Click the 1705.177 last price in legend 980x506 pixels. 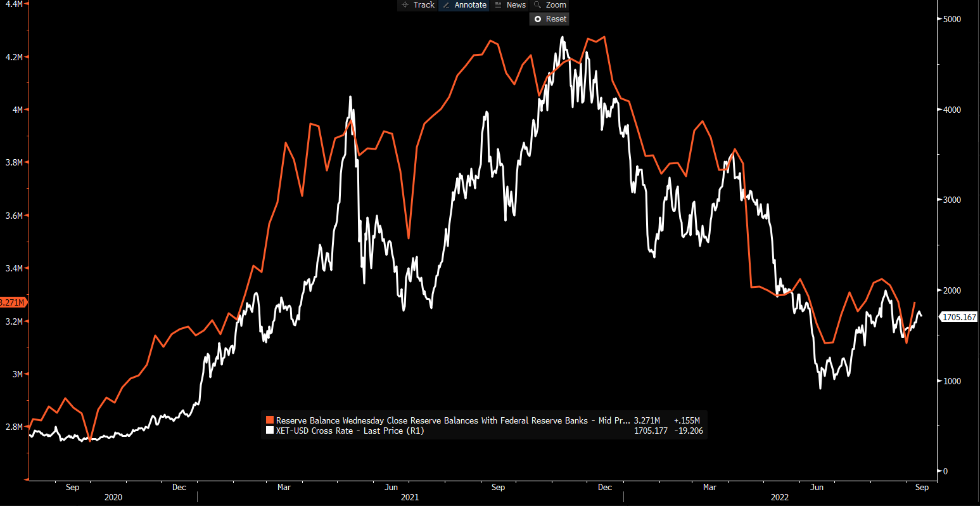click(x=651, y=431)
